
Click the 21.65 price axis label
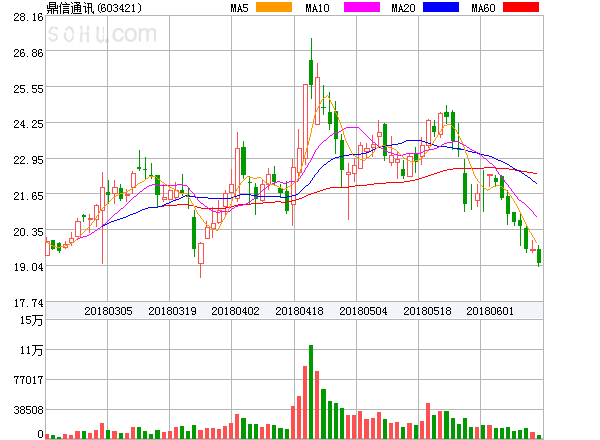click(28, 196)
